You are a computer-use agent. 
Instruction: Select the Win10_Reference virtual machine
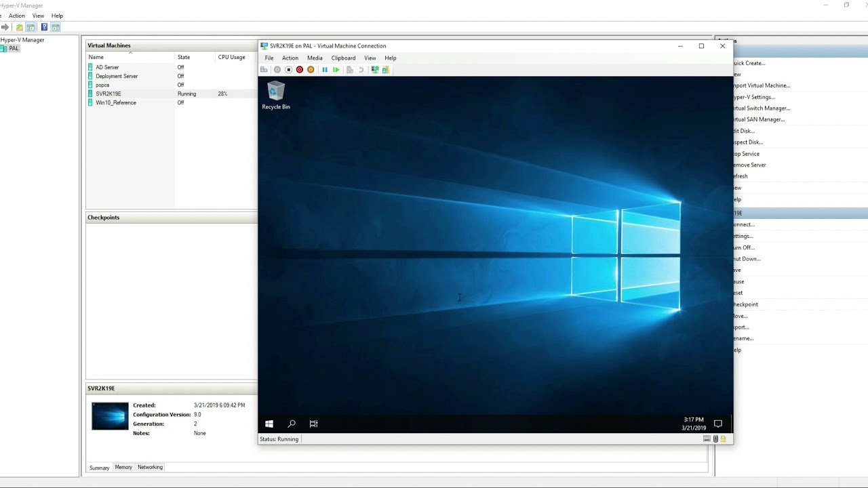[x=116, y=103]
